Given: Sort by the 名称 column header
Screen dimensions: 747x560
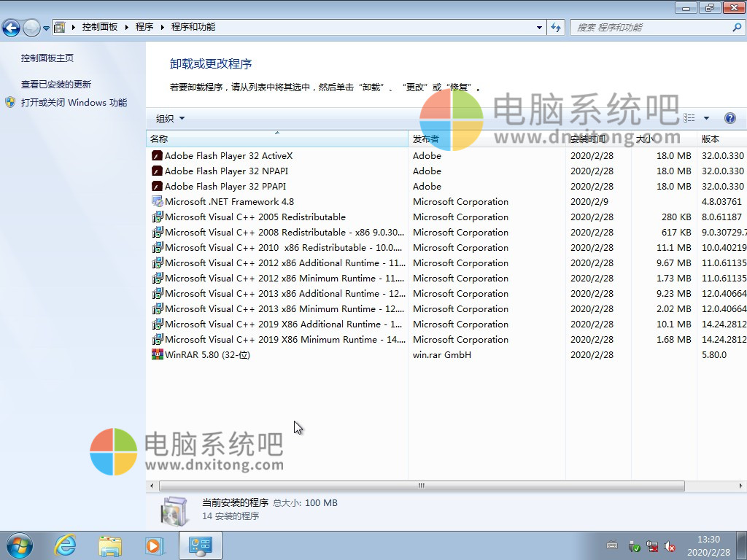Looking at the screenshot, I should click(276, 139).
